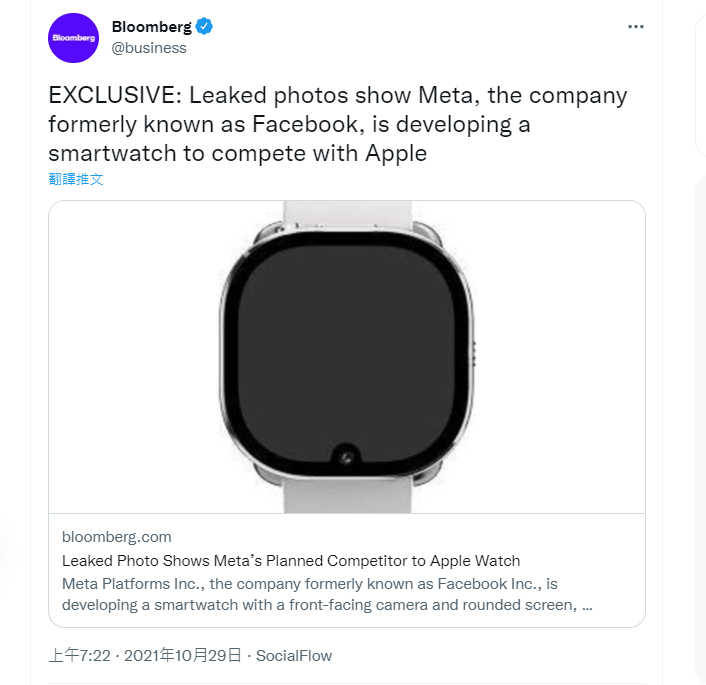This screenshot has width=706, height=685.
Task: Click the blue verified badge
Action: tap(204, 27)
